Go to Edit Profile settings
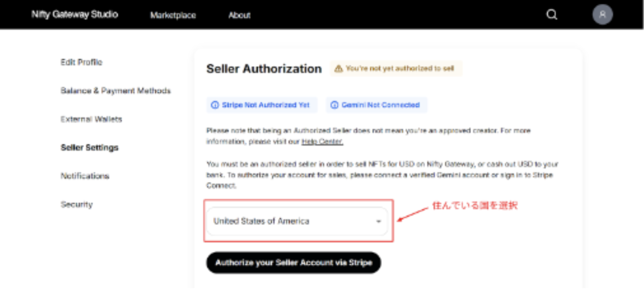This screenshot has height=290, width=644. (x=82, y=62)
